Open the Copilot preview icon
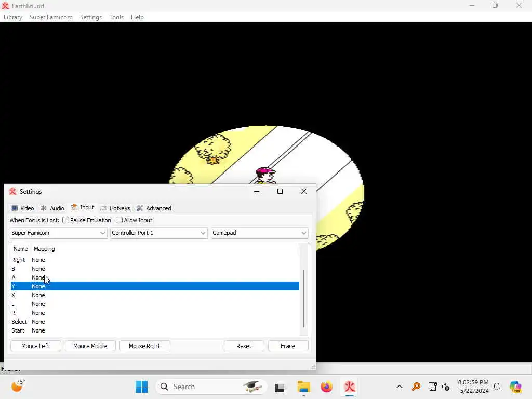Viewport: 532px width, 399px height. pos(515,387)
